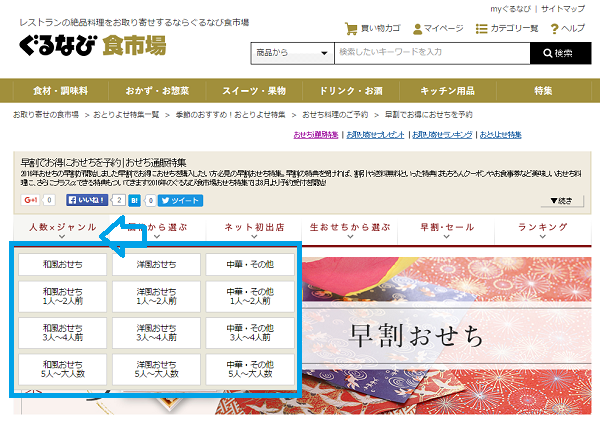Go to マイページ from the user icon
The height and width of the screenshot is (423, 600).
(438, 28)
